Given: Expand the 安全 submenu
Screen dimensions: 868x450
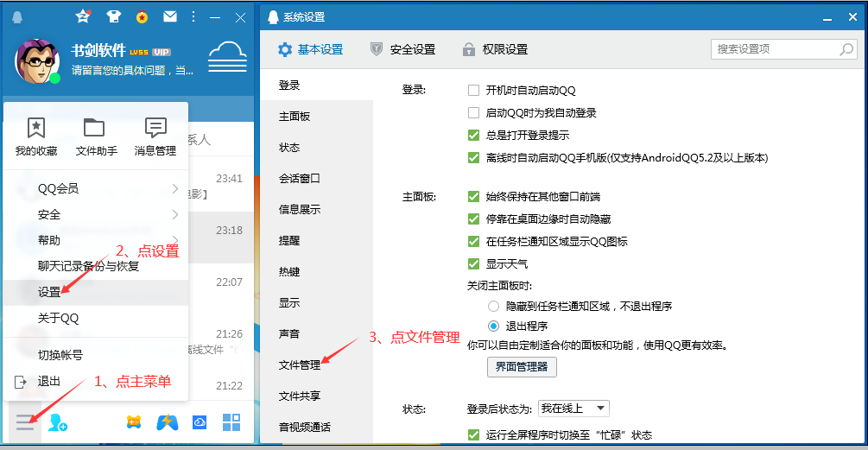Looking at the screenshot, I should 96,215.
